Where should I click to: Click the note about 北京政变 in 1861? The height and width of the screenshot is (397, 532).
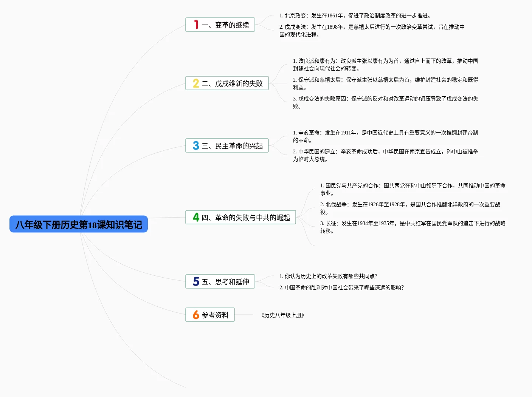point(356,15)
